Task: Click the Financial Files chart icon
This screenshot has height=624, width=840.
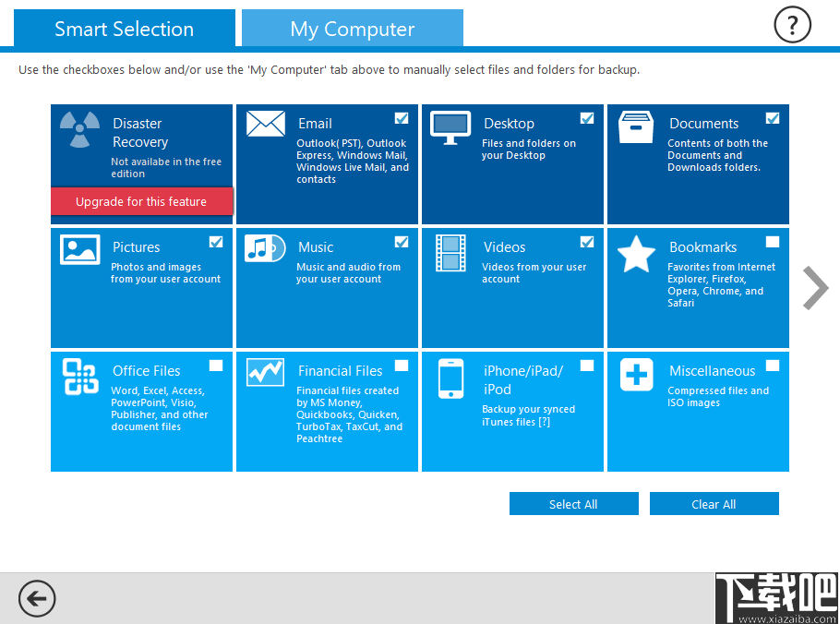Action: 265,372
